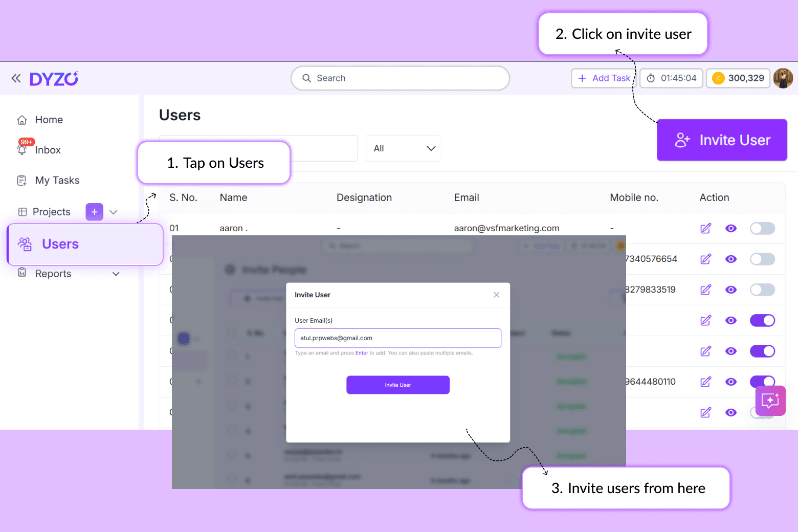This screenshot has height=532, width=798.
Task: Open the All filter dropdown
Action: (x=404, y=148)
